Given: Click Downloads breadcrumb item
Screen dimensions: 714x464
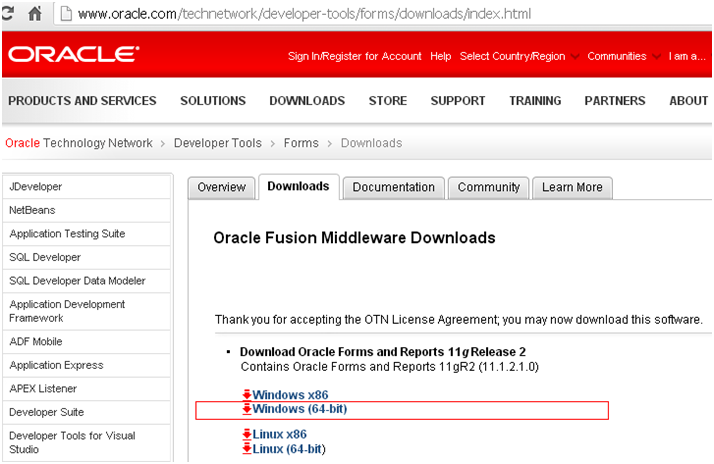Looking at the screenshot, I should [372, 143].
